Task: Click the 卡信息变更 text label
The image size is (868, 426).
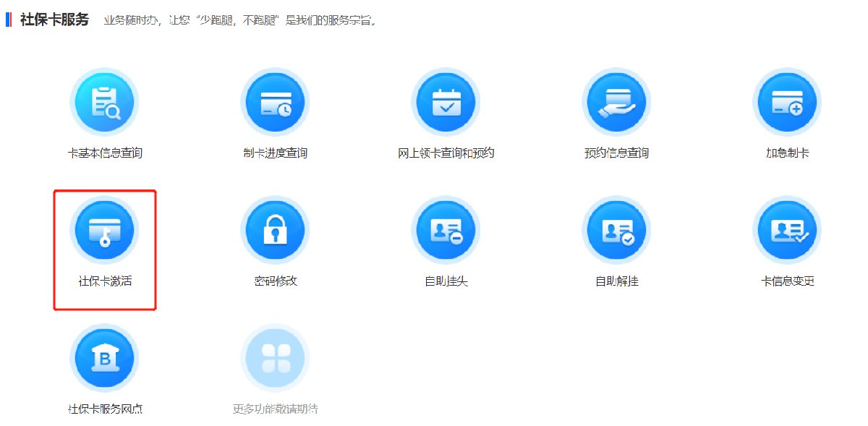Action: click(788, 281)
